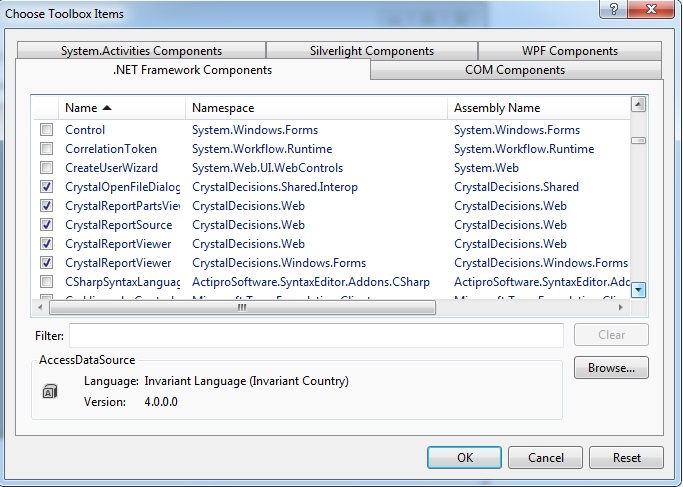Image resolution: width=683 pixels, height=487 pixels.
Task: Click the list's scroll down arrow
Action: click(x=638, y=290)
